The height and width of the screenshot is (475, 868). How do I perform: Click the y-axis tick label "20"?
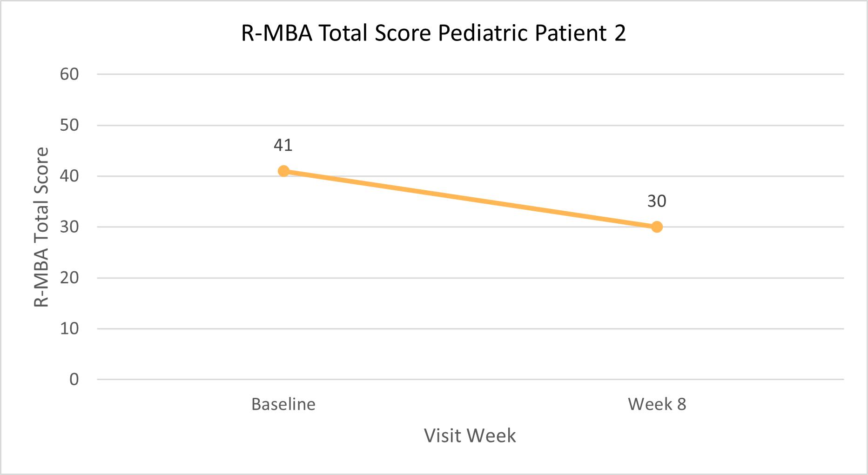tap(69, 278)
